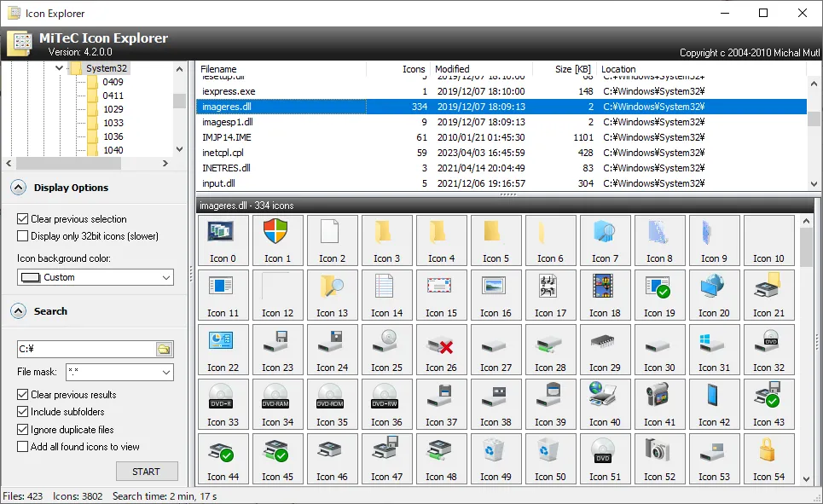The height and width of the screenshot is (504, 823).
Task: Select Icon 13 folder search icon
Action: click(x=333, y=295)
